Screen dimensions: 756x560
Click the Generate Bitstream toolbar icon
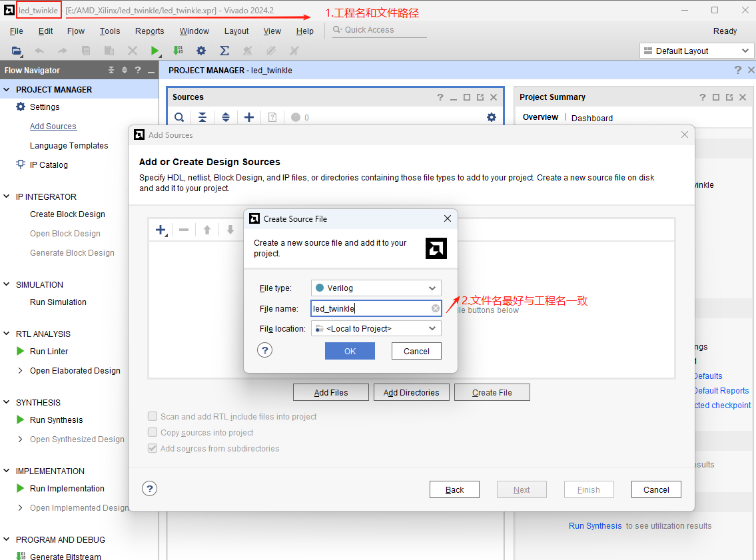pyautogui.click(x=178, y=51)
